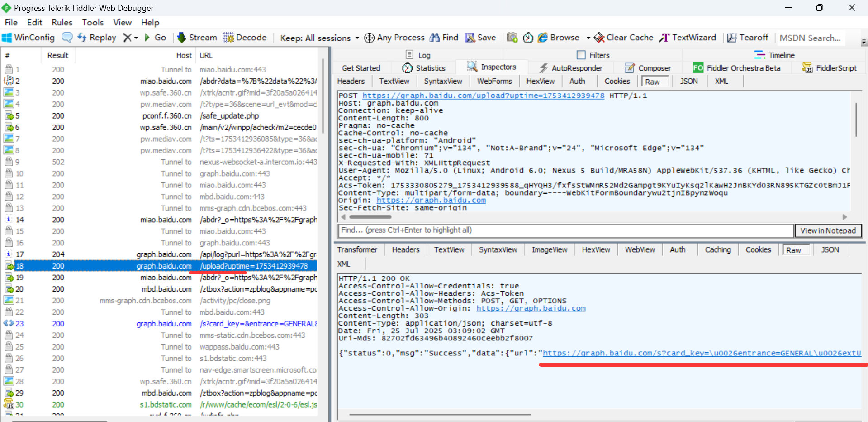The height and width of the screenshot is (422, 868).
Task: Save sessions with the Save button
Action: coord(480,38)
